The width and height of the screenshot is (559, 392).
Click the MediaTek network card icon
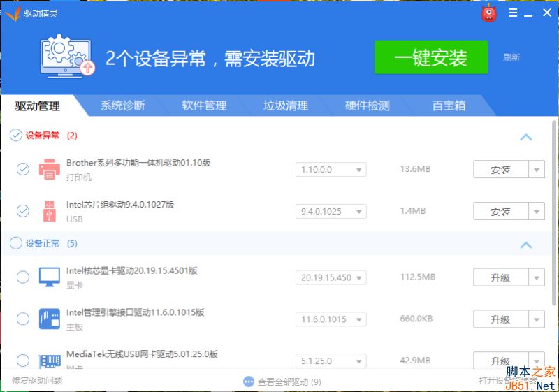(49, 361)
